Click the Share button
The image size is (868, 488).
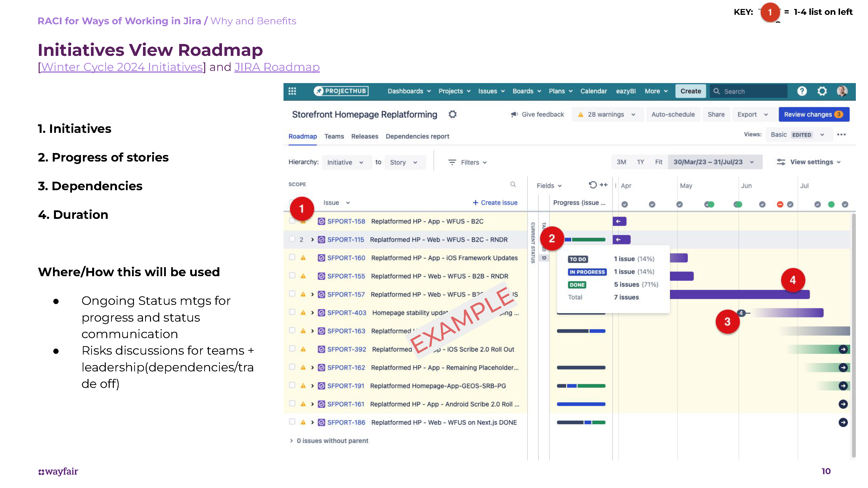pyautogui.click(x=716, y=114)
